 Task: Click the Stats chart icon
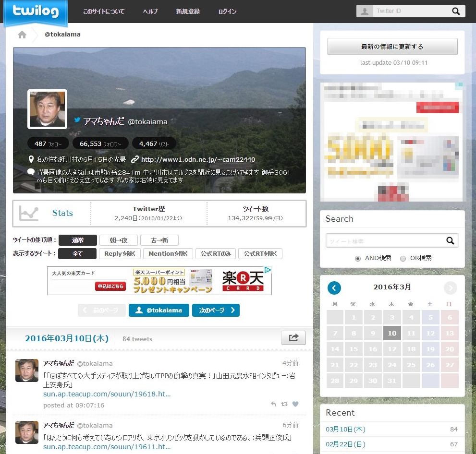29,213
